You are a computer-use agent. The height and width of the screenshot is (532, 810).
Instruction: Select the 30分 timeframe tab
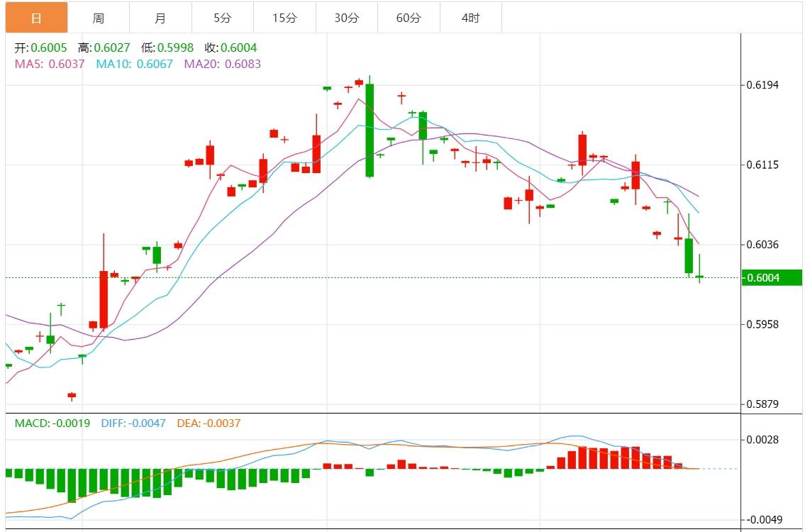(x=347, y=18)
